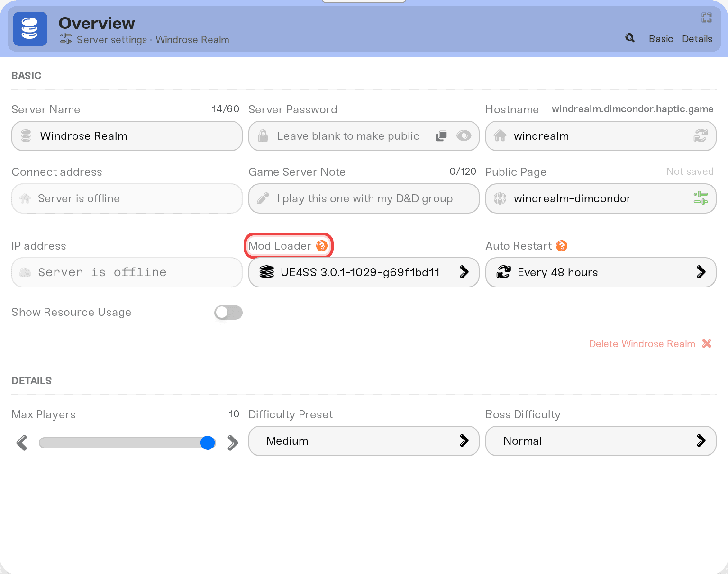Click the Not saved status text
Viewport: 728px width, 574px height.
(690, 171)
